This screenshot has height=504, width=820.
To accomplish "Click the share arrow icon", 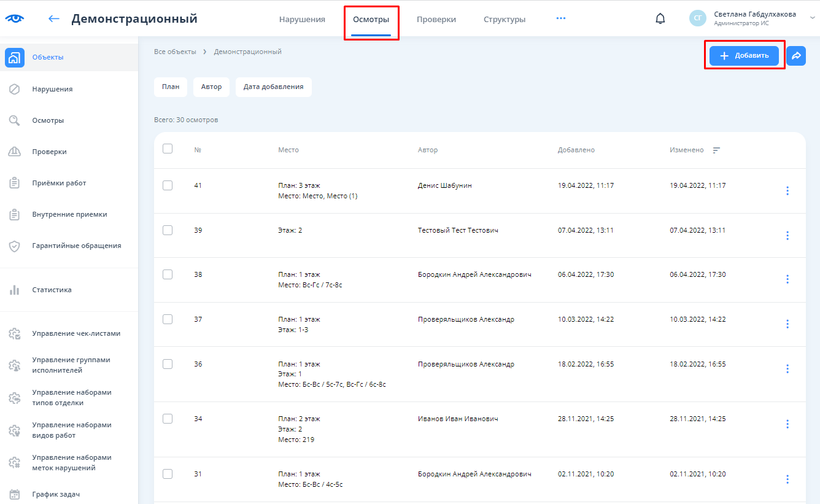I will 796,56.
